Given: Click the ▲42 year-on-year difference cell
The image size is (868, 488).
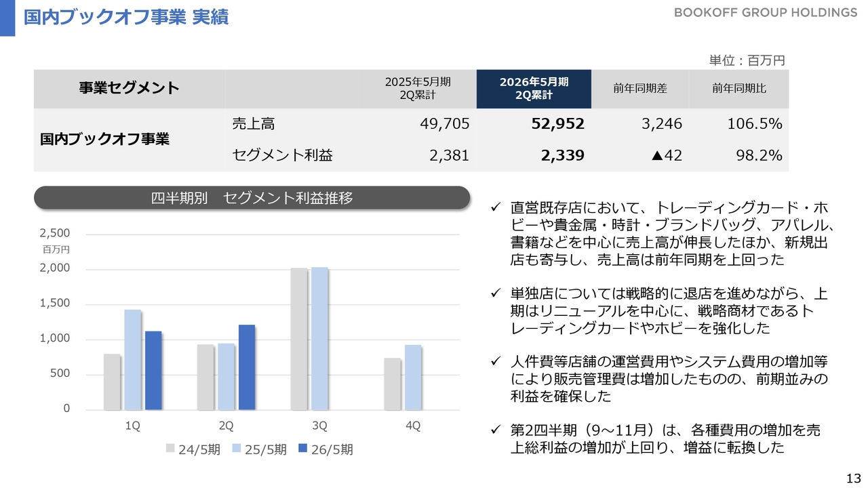Looking at the screenshot, I should [666, 155].
